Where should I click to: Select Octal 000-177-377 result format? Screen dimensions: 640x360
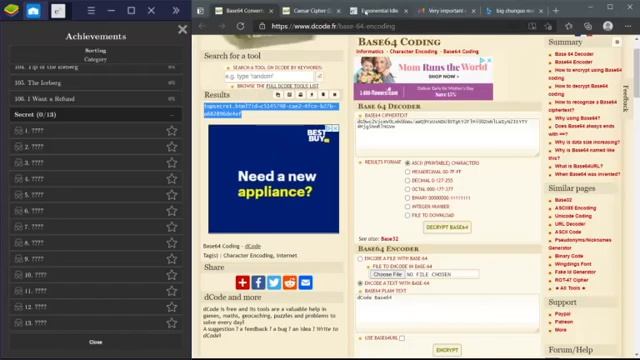tap(407, 189)
